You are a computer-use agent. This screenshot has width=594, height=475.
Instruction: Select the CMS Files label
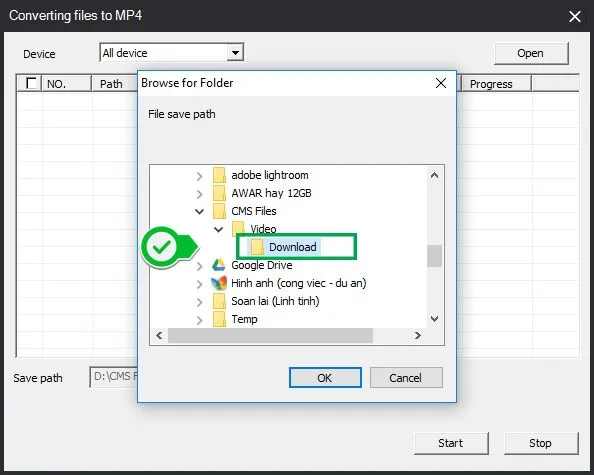(x=254, y=211)
